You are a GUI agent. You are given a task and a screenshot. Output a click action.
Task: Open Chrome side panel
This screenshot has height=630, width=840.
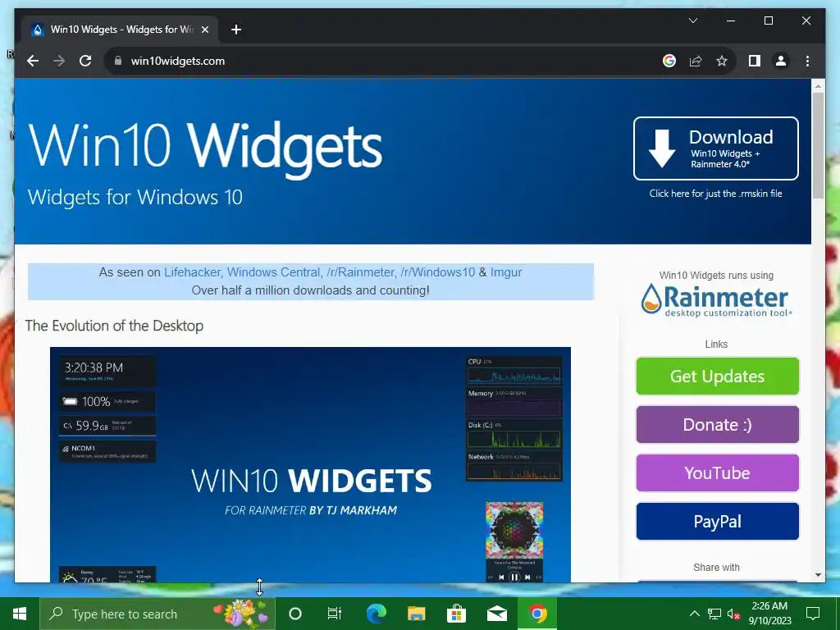(755, 61)
